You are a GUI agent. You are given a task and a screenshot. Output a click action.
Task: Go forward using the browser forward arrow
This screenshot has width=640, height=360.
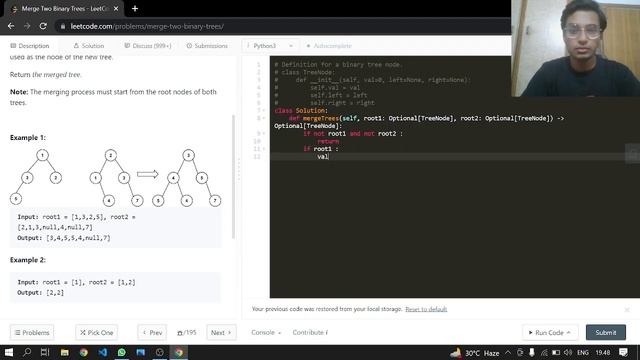[x=27, y=26]
